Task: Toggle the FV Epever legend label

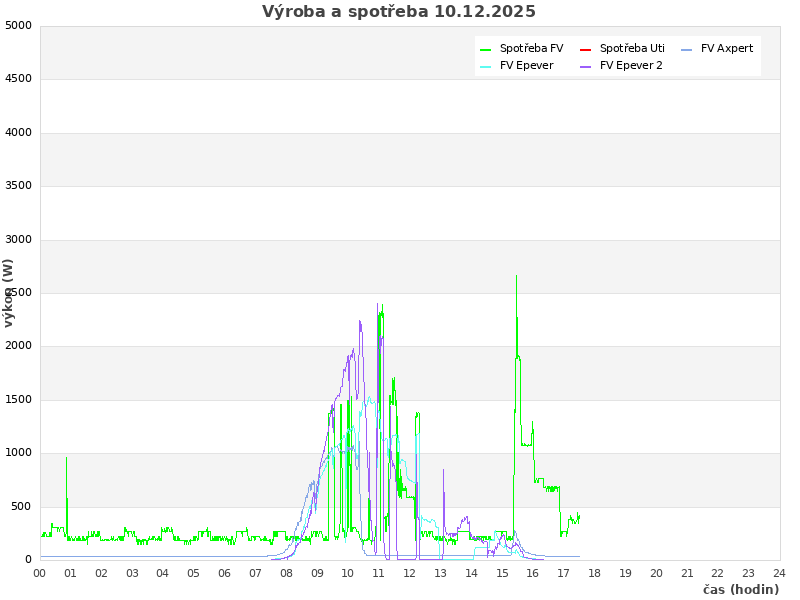Action: 526,66
